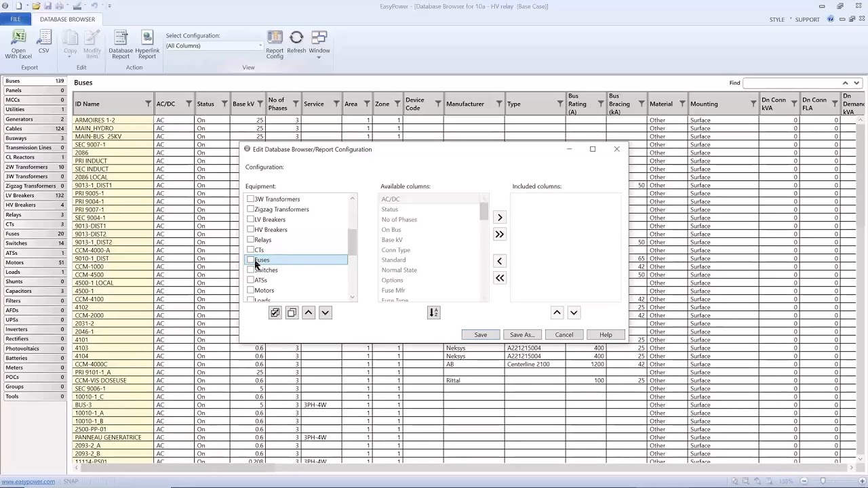Cancel the configuration dialog

pos(564,334)
